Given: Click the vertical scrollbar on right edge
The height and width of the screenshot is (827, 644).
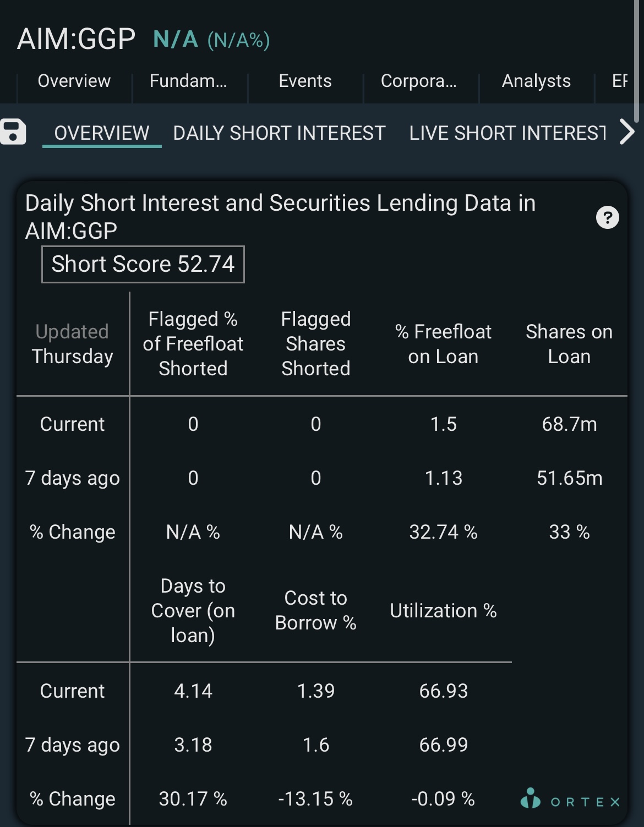Looking at the screenshot, I should click(x=637, y=61).
